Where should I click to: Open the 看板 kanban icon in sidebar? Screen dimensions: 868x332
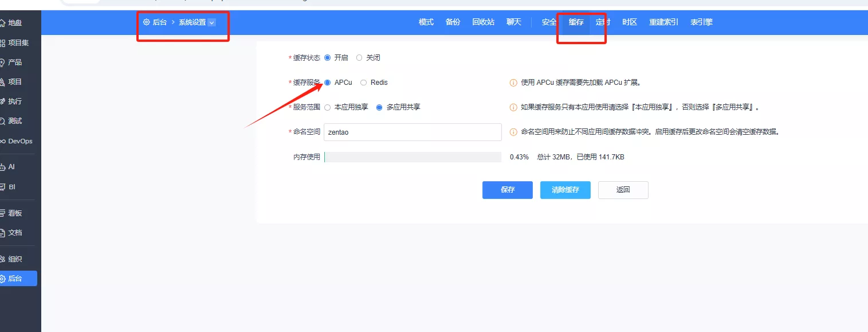(2, 213)
